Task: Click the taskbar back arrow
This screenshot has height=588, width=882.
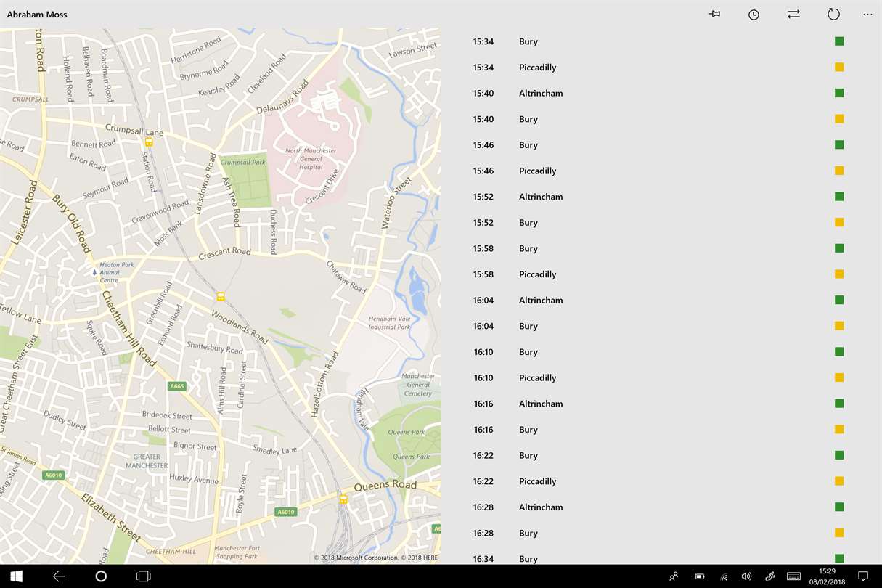Action: pos(59,576)
